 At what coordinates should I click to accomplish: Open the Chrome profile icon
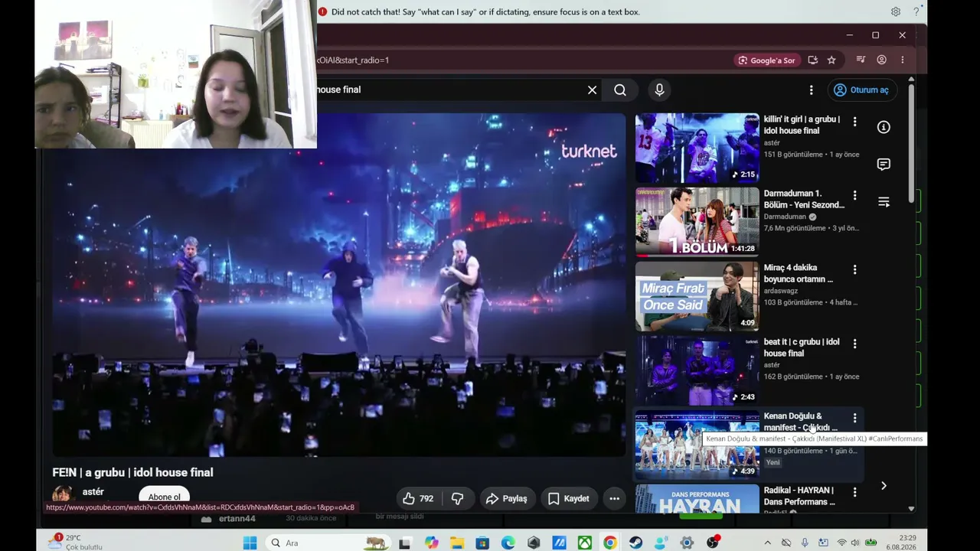[881, 60]
